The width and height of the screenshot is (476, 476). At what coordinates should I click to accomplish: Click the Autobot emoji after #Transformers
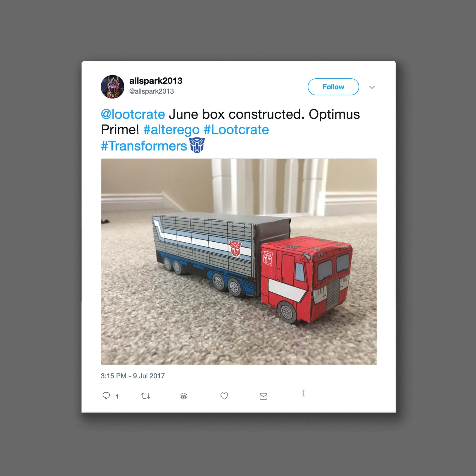coord(197,145)
